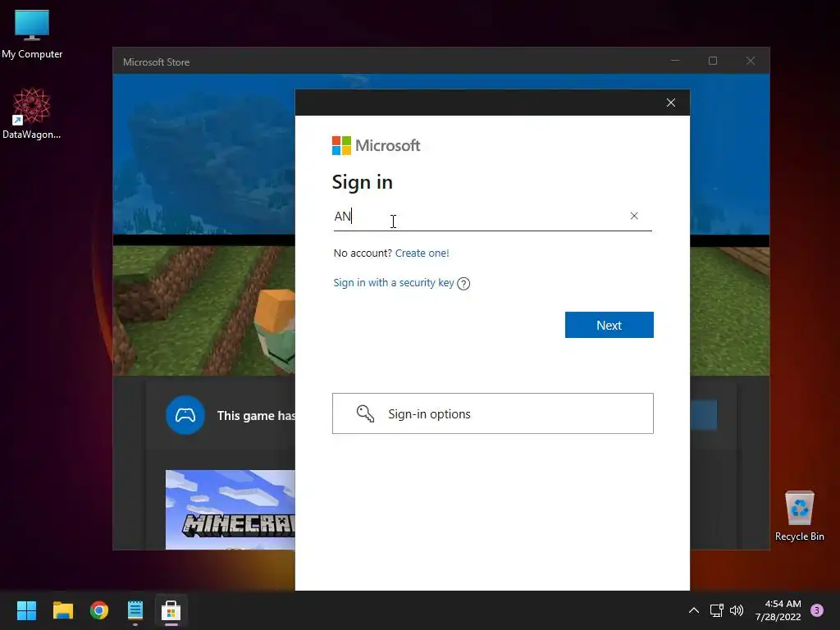The width and height of the screenshot is (840, 630).
Task: Open the Windows Start menu
Action: tap(26, 610)
